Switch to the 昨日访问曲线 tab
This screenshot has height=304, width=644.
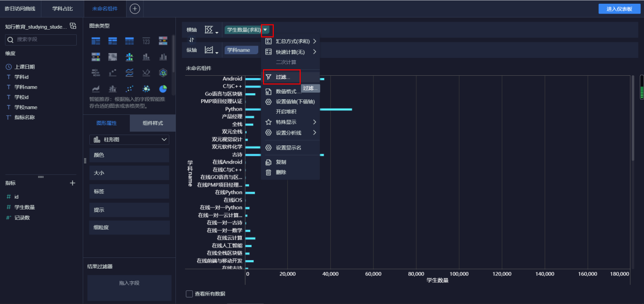pyautogui.click(x=20, y=9)
